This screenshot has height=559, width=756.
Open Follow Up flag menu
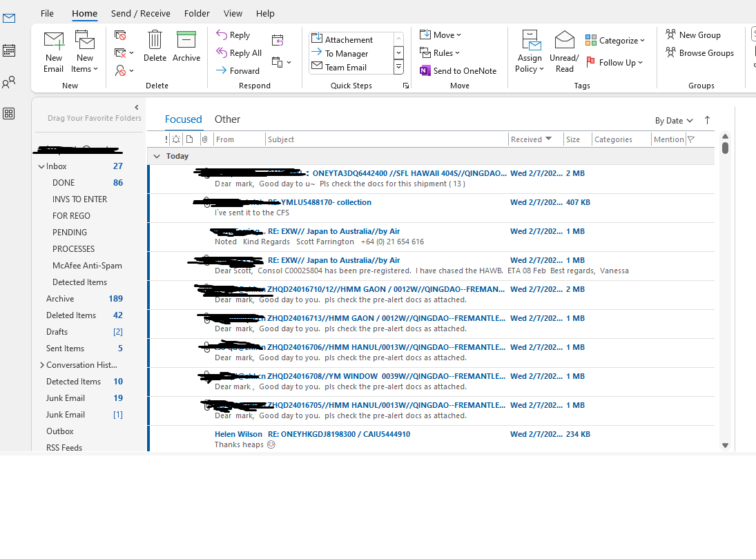[614, 63]
